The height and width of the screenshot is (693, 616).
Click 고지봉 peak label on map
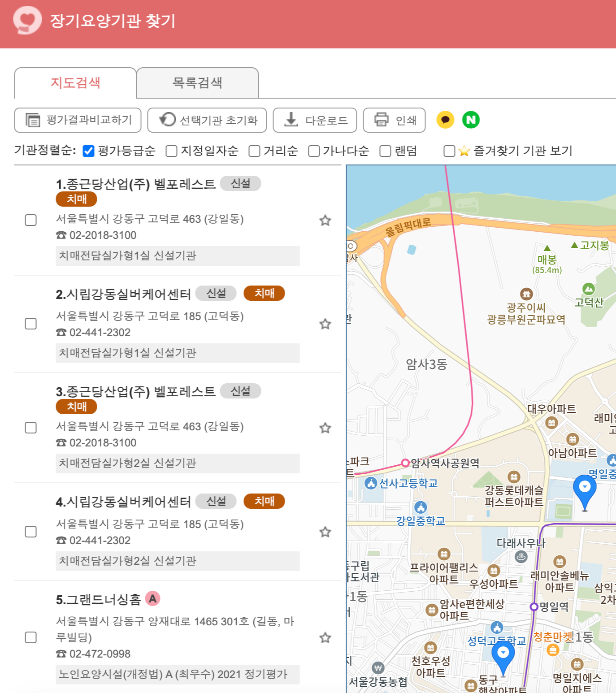pyautogui.click(x=594, y=245)
